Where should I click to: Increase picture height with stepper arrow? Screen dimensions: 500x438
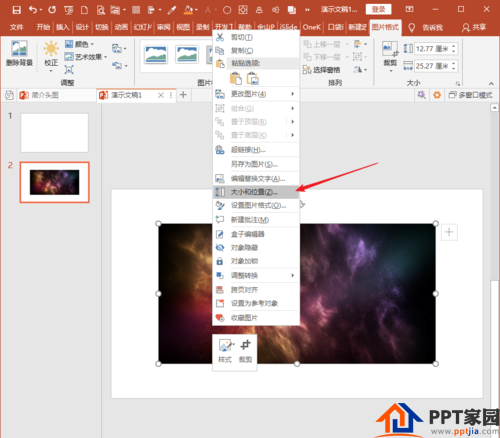pos(453,46)
